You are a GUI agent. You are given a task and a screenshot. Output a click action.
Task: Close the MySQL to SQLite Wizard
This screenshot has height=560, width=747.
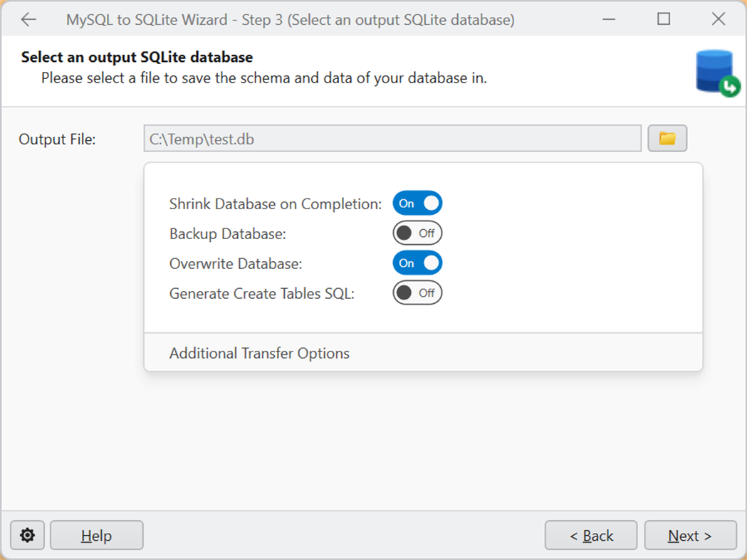pos(718,20)
